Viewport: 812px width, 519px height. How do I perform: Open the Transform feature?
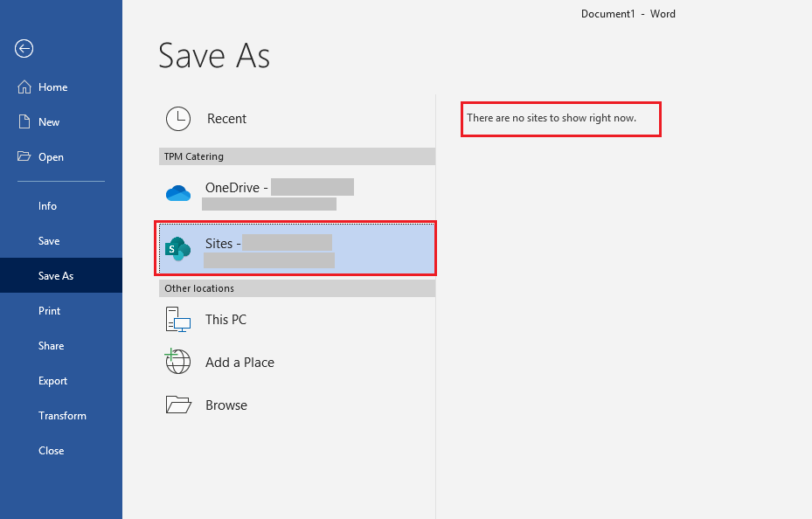pyautogui.click(x=62, y=415)
